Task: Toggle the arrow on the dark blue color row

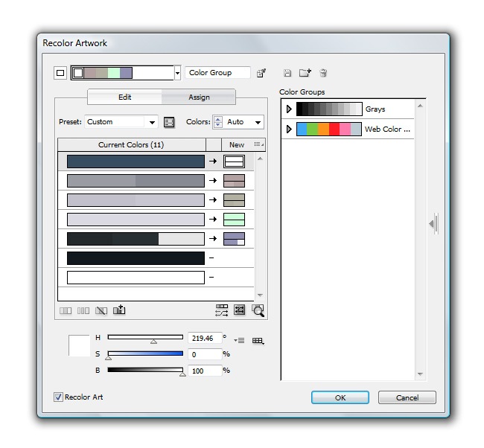Action: tap(213, 161)
